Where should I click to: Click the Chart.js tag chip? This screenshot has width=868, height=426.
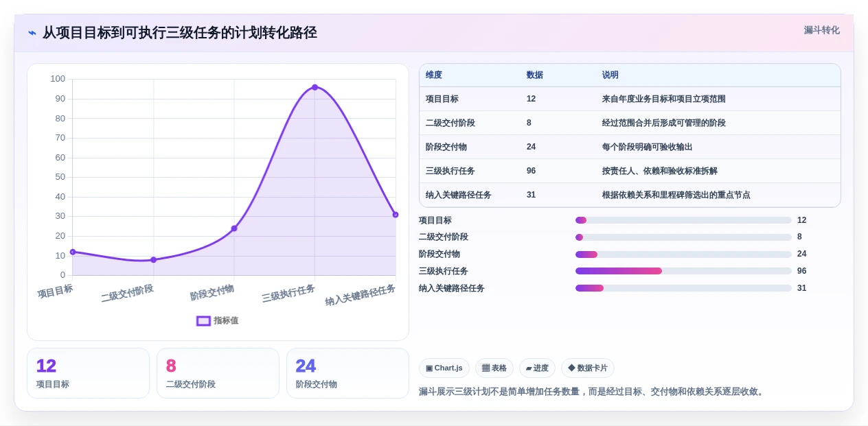(444, 368)
